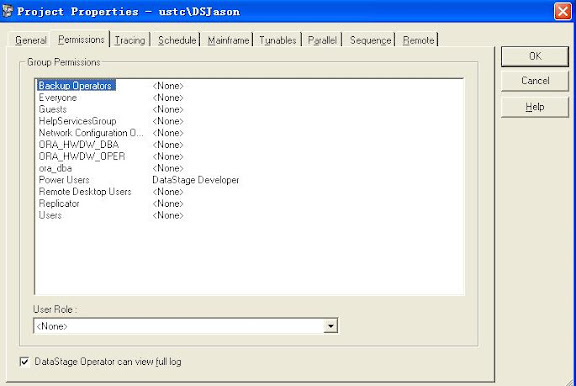Select the Network Configuration O... group
The height and width of the screenshot is (386, 576).
tap(91, 133)
